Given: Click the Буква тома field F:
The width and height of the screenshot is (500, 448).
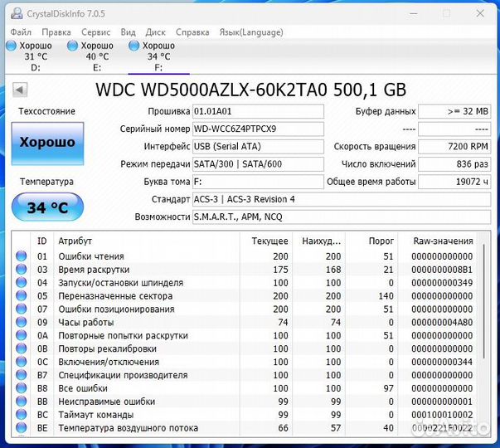Looking at the screenshot, I should click(x=258, y=182).
